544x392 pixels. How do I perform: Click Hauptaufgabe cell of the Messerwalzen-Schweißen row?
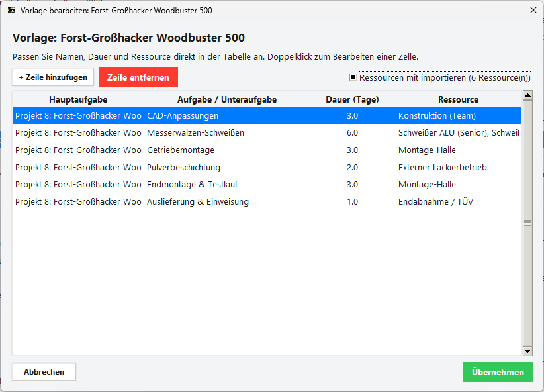coord(78,133)
